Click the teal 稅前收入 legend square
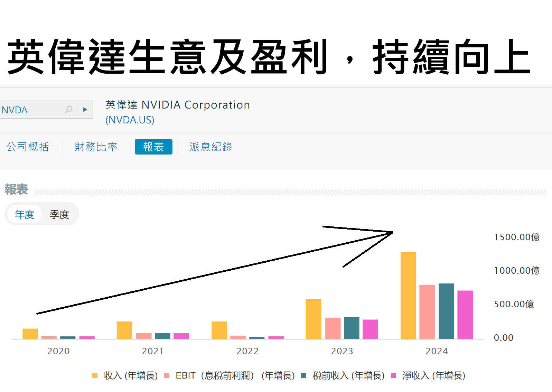This screenshot has height=392, width=552. (x=304, y=375)
